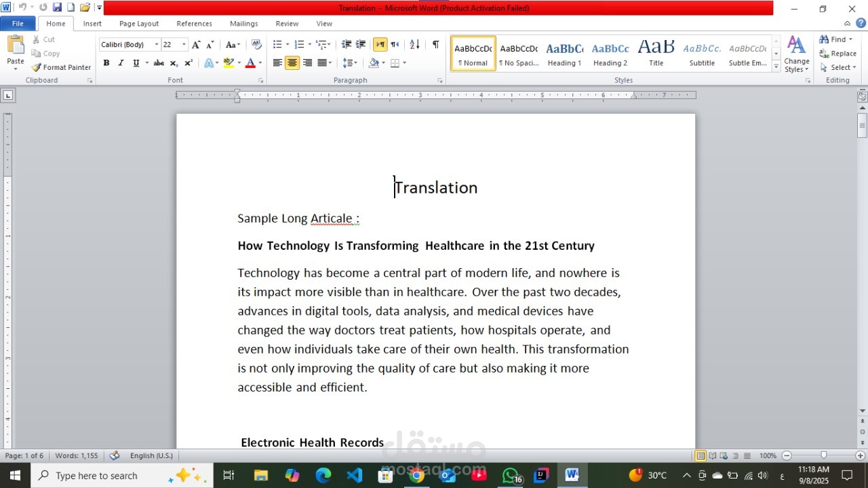This screenshot has height=488, width=868.
Task: Toggle bold formatting
Action: click(106, 63)
